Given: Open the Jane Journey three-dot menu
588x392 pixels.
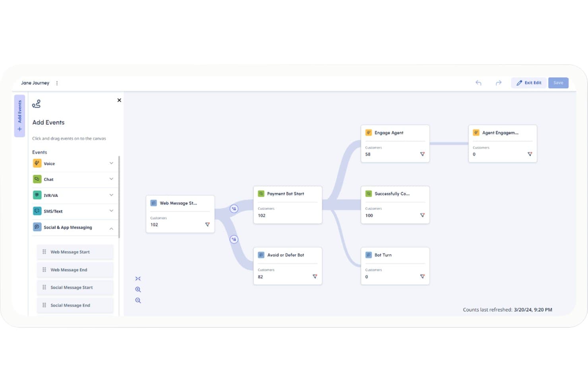Looking at the screenshot, I should coord(57,83).
